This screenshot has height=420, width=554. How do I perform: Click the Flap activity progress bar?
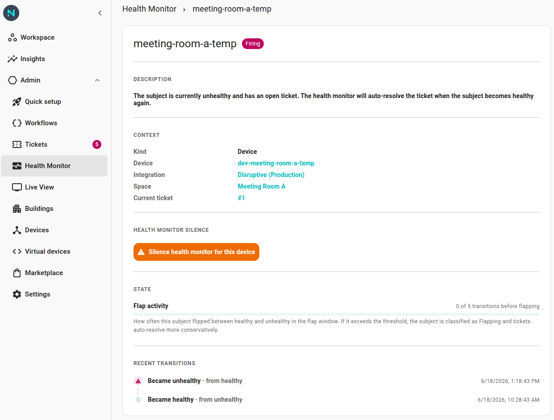click(x=336, y=314)
